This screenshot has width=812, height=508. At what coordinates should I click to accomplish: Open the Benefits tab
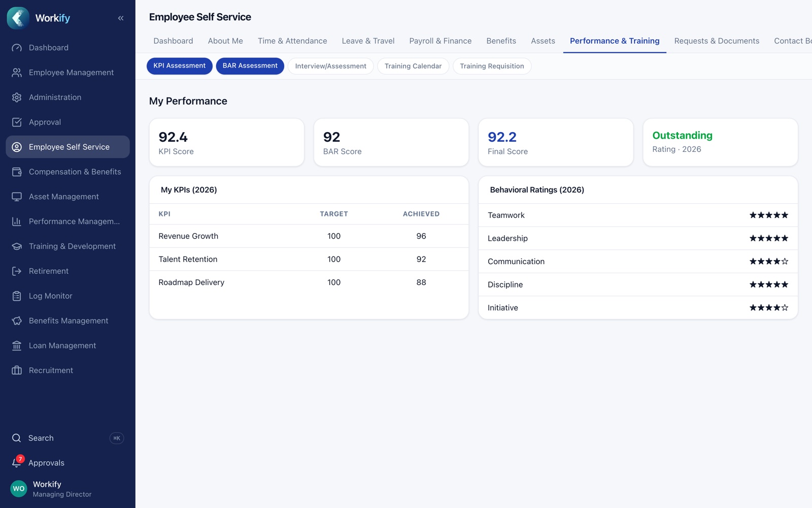click(501, 41)
